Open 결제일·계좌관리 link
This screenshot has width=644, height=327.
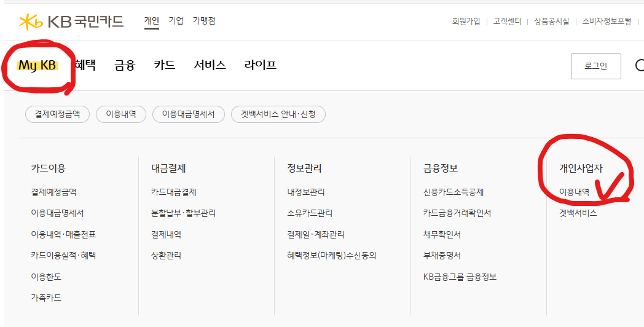(x=315, y=234)
